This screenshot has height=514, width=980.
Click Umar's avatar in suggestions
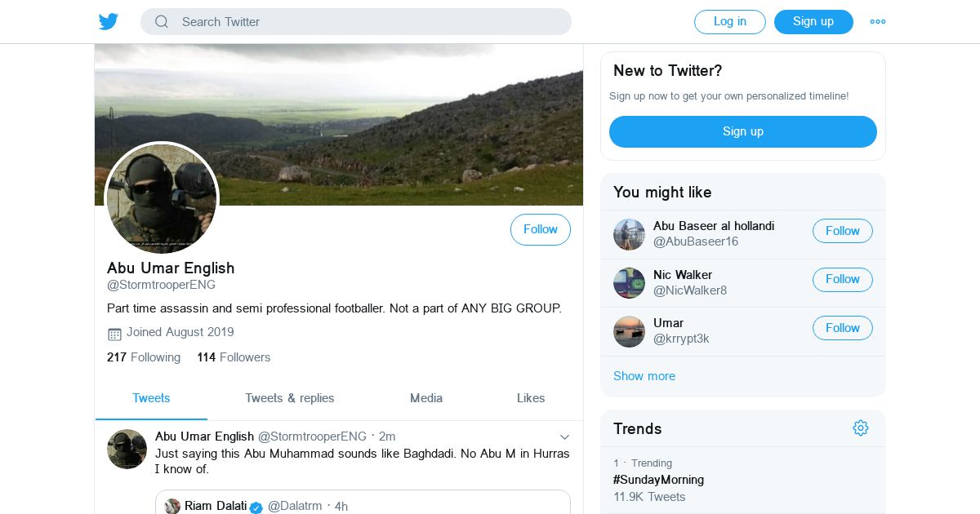(630, 332)
